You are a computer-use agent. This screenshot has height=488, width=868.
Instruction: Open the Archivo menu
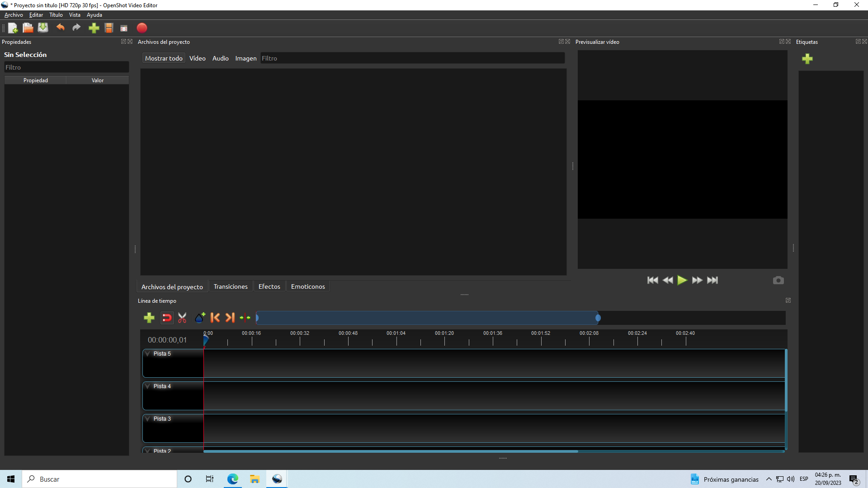(14, 15)
